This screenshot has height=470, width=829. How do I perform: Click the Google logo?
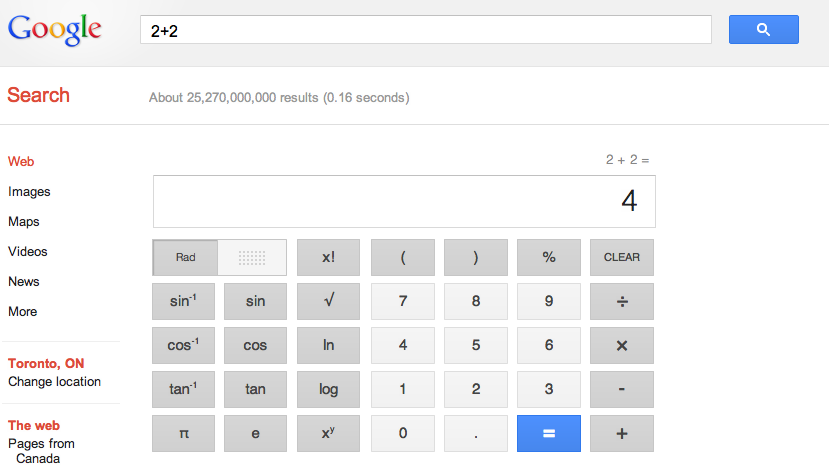tap(55, 29)
